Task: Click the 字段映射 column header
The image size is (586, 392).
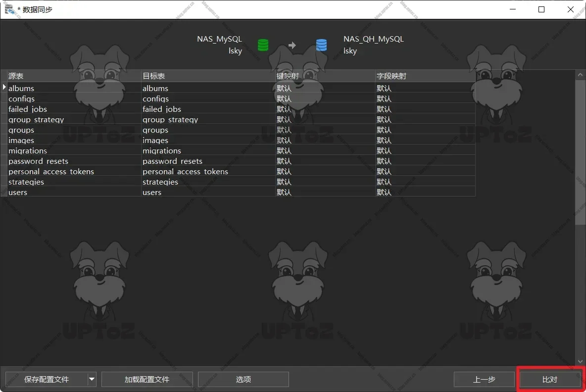Action: click(425, 76)
